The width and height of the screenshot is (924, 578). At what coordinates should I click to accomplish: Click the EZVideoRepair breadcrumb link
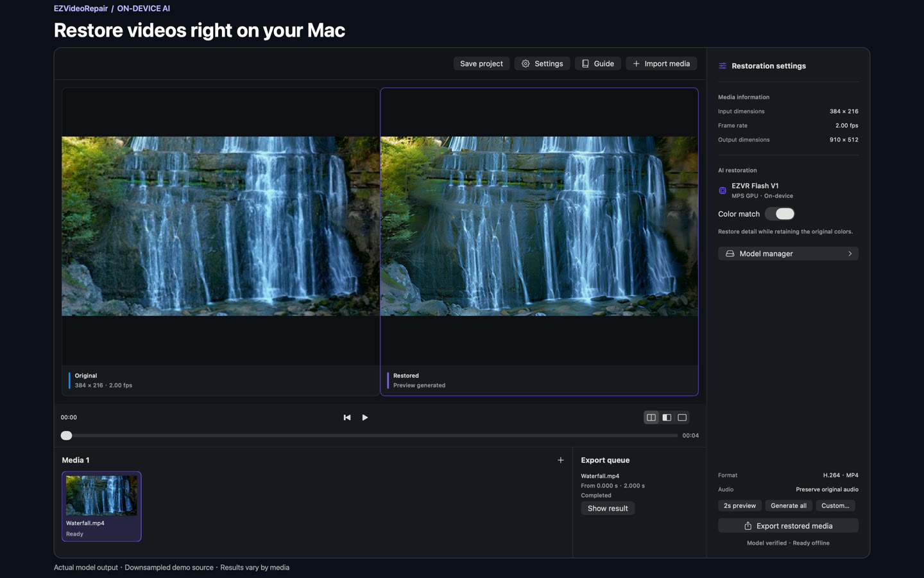[81, 8]
